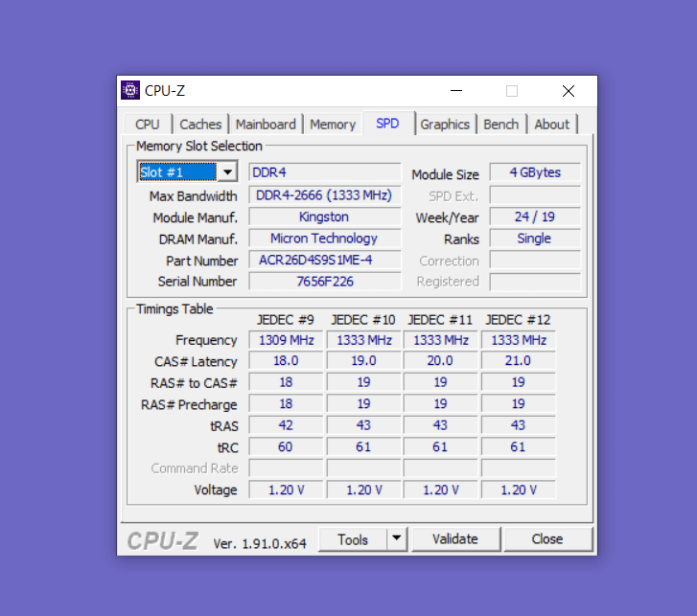
Task: Click the JEDEC #11 column header
Action: (x=440, y=320)
